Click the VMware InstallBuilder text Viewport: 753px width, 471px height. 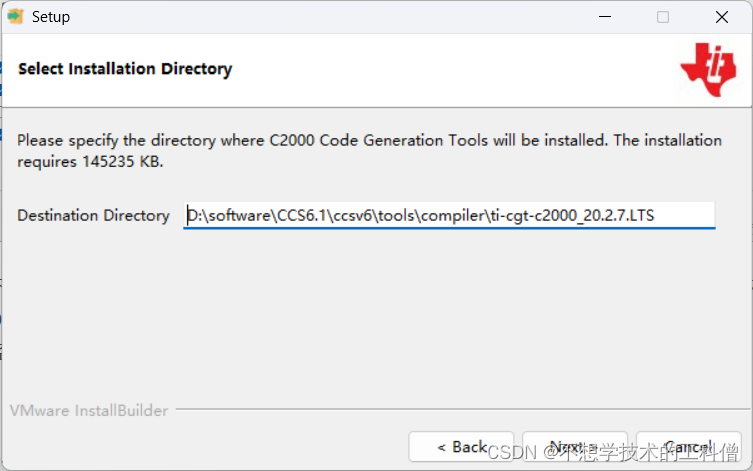89,411
